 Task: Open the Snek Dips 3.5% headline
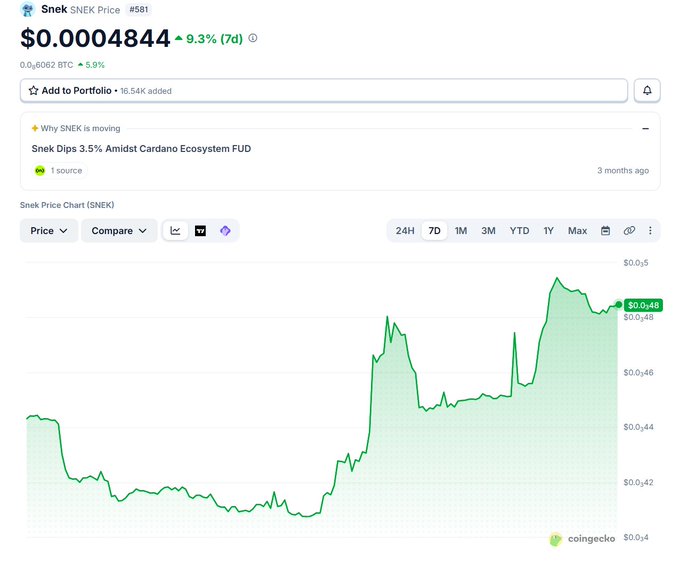point(141,149)
